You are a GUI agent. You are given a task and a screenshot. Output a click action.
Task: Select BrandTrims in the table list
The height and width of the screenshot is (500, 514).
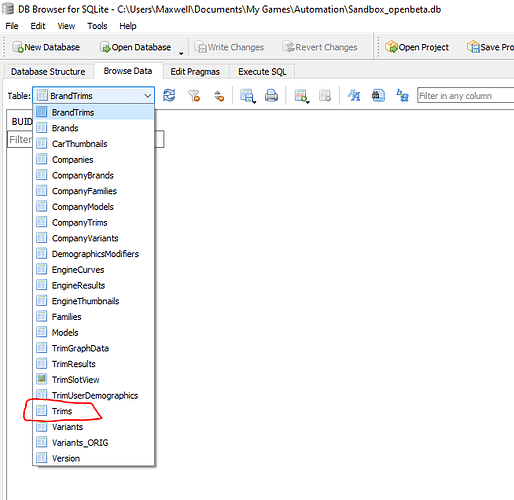93,112
